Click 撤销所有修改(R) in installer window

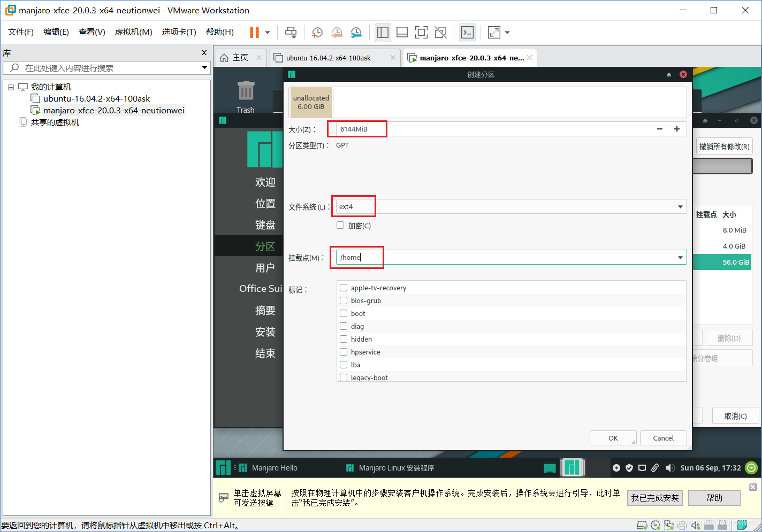pyautogui.click(x=724, y=147)
